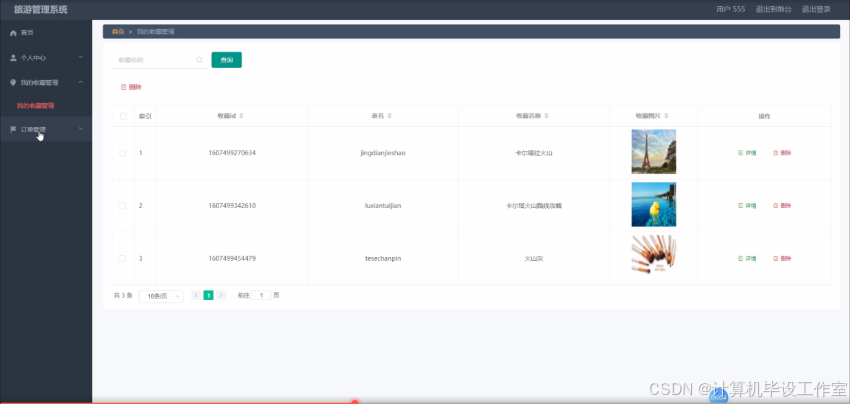The width and height of the screenshot is (851, 404).
Task: Click the location pin icon for 我的收藏管理
Action: click(14, 83)
